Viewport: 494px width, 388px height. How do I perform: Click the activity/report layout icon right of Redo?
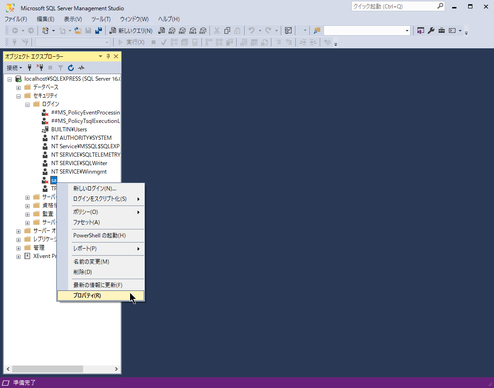288,31
